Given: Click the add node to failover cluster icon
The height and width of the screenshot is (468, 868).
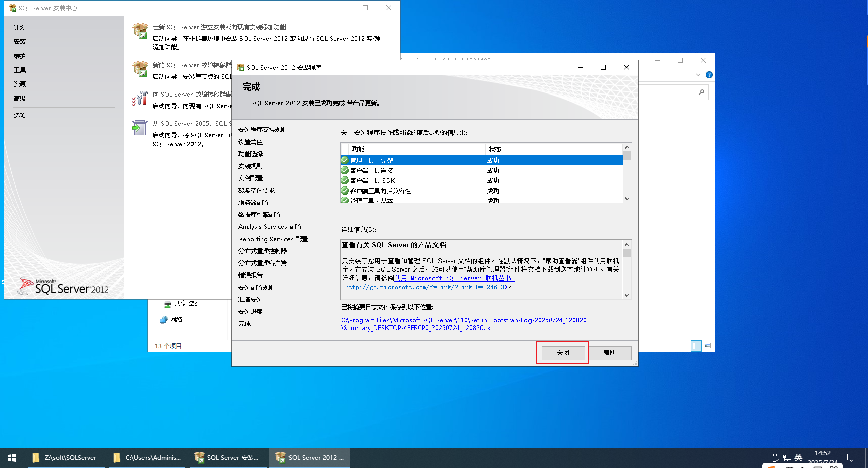Looking at the screenshot, I should pyautogui.click(x=140, y=98).
